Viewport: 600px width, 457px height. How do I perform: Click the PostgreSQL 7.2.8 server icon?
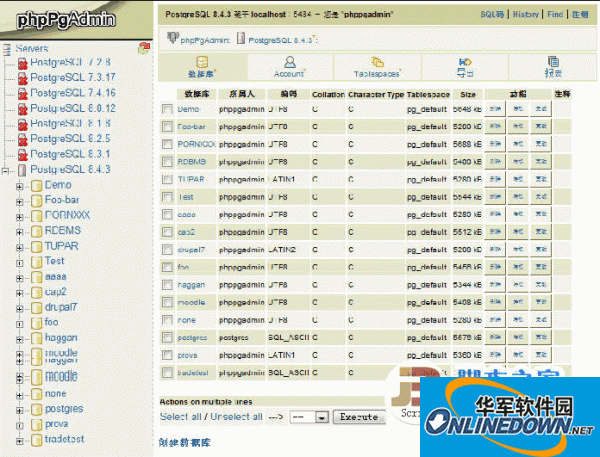pyautogui.click(x=23, y=63)
